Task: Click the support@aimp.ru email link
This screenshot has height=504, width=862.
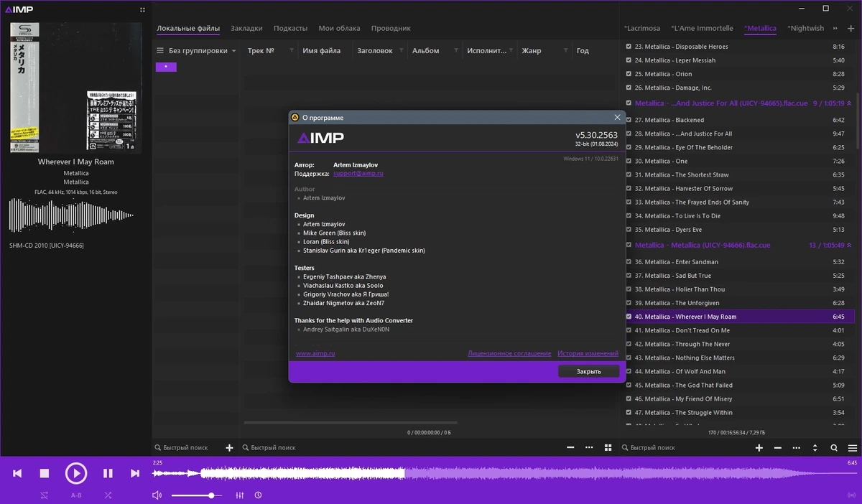Action: [358, 174]
